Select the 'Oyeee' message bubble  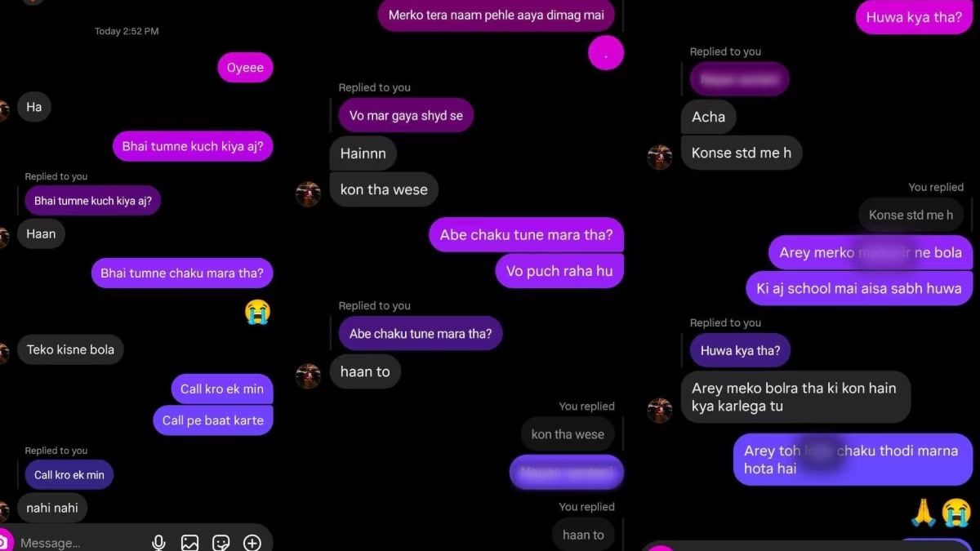(245, 68)
